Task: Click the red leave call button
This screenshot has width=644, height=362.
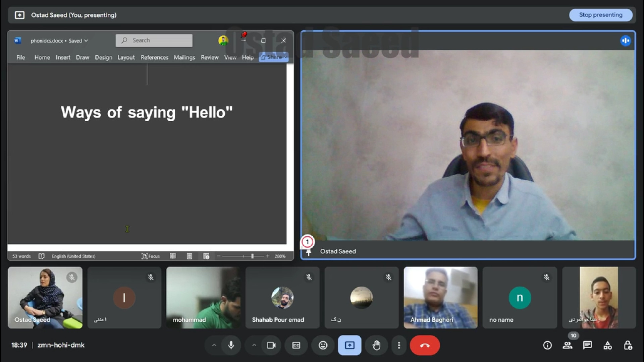Action: click(425, 345)
